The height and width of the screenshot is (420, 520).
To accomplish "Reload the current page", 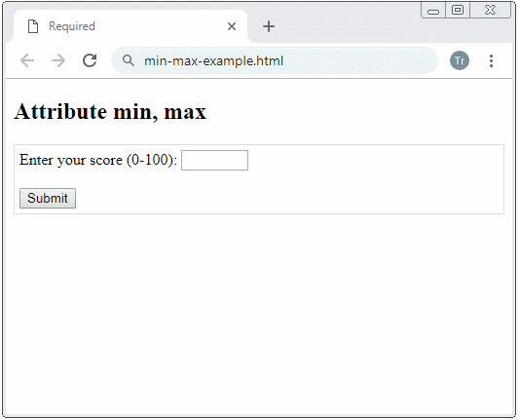I will (x=90, y=60).
